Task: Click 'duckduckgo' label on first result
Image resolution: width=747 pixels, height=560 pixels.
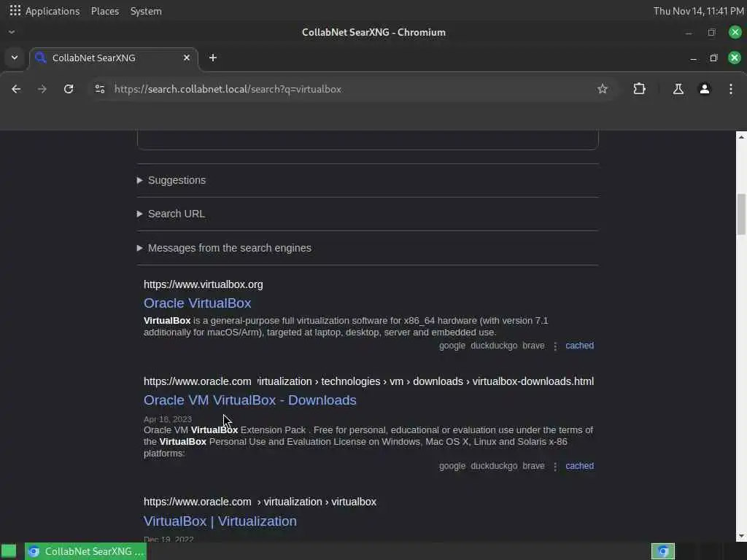Action: pos(494,346)
